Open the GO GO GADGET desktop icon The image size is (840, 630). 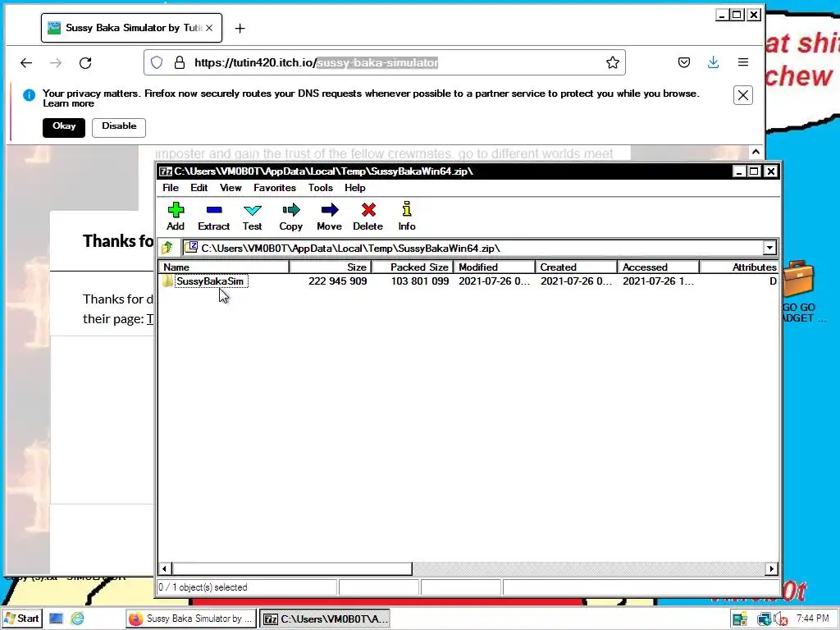799,292
